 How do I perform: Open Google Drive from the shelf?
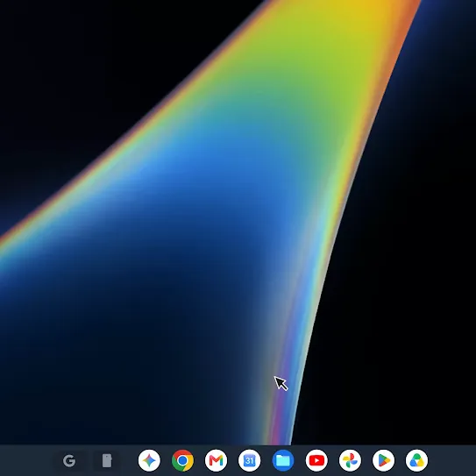pos(416,461)
